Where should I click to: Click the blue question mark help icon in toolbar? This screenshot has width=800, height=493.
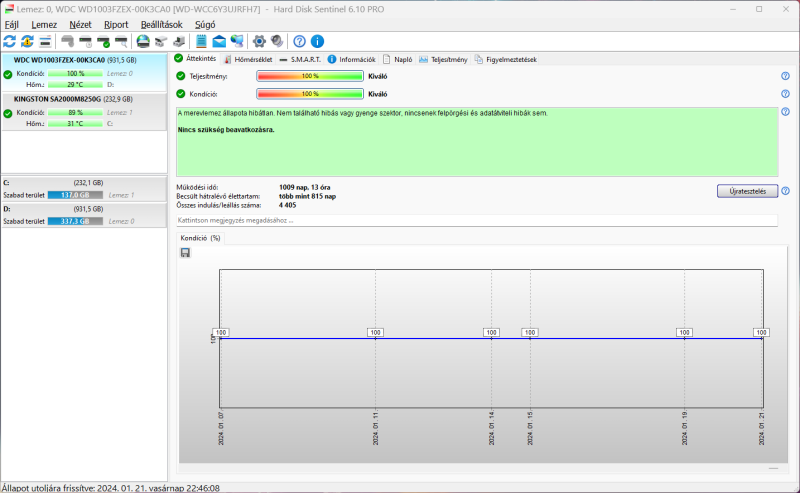(x=299, y=41)
